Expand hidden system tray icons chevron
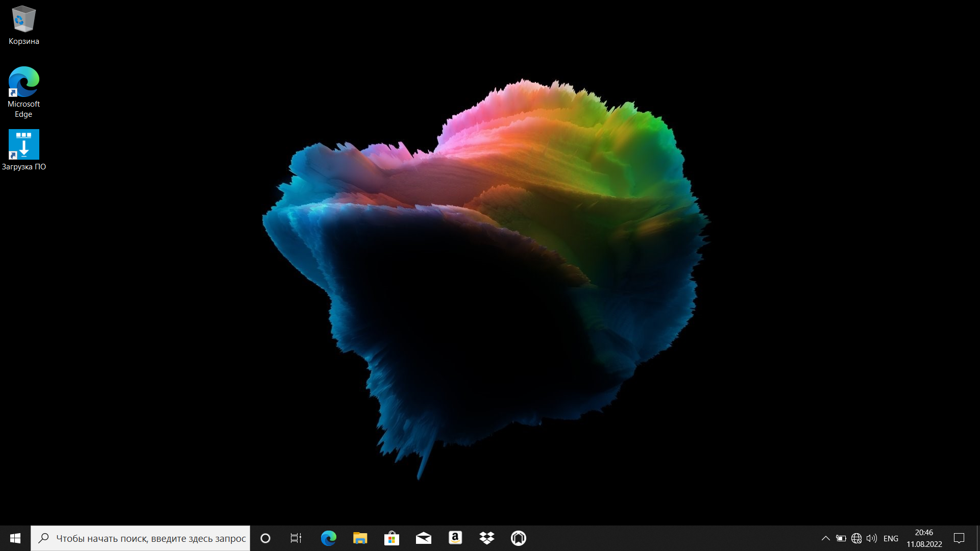This screenshot has width=980, height=551. (825, 538)
